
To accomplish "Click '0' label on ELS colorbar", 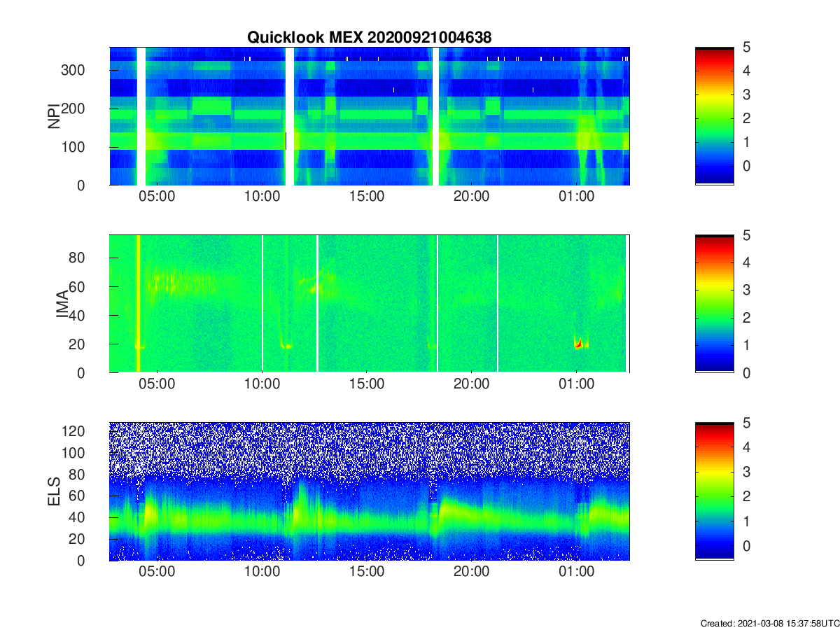I will [747, 545].
